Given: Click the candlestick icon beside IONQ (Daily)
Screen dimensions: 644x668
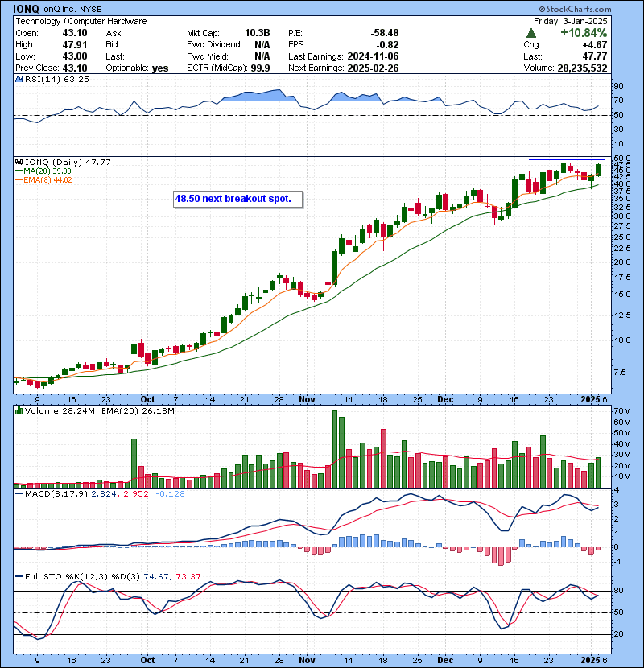Looking at the screenshot, I should click(19, 162).
